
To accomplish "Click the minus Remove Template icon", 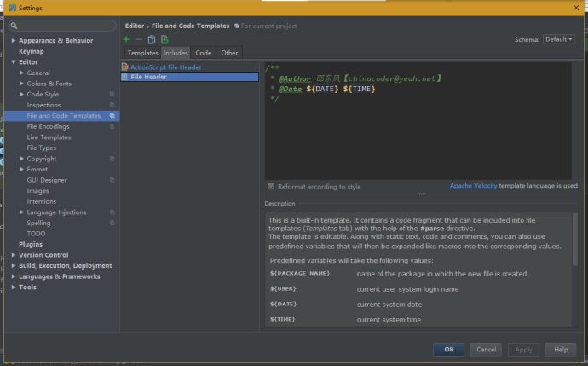I will pyautogui.click(x=139, y=39).
